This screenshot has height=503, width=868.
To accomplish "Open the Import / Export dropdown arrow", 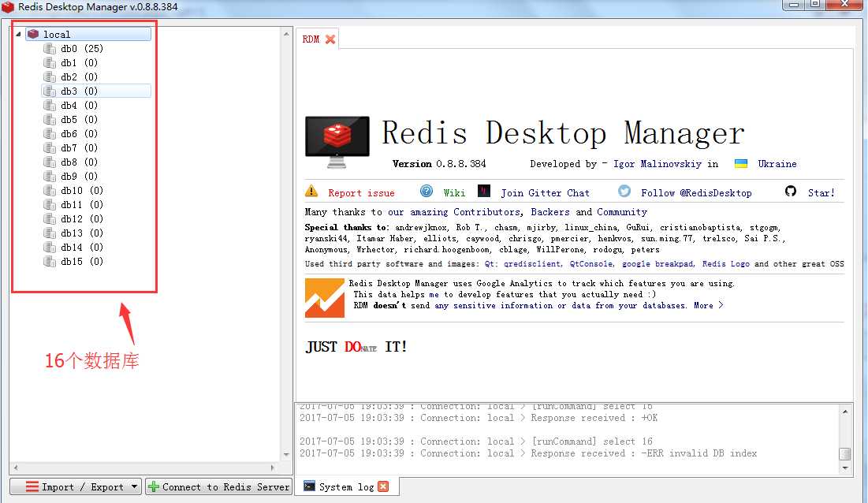I will pos(134,487).
